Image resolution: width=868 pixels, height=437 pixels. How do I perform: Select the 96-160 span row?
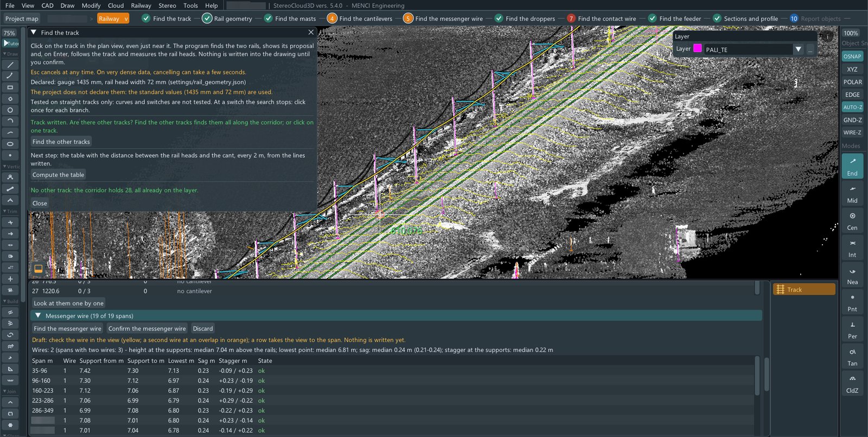[393, 381]
